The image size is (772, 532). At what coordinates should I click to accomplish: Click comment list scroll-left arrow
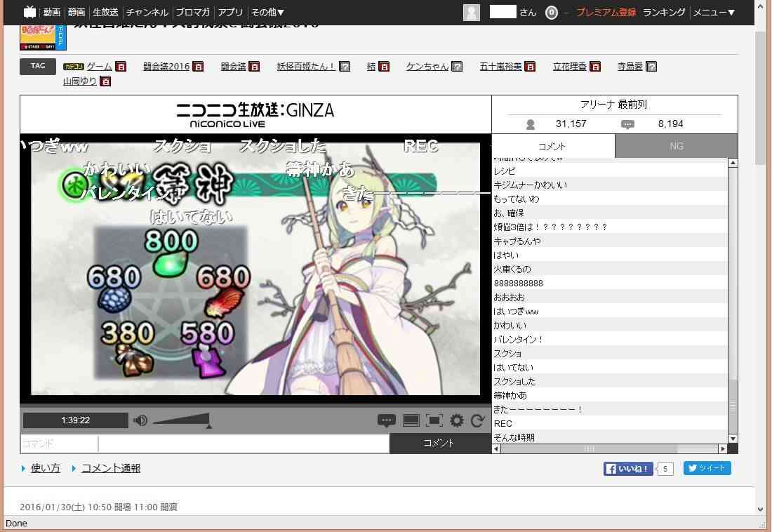pos(496,448)
